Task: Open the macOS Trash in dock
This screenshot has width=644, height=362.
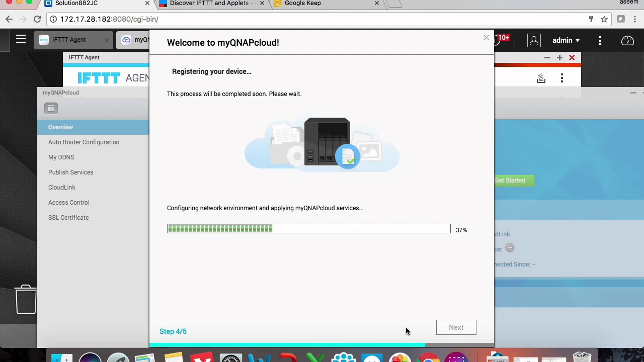Action: [582, 357]
